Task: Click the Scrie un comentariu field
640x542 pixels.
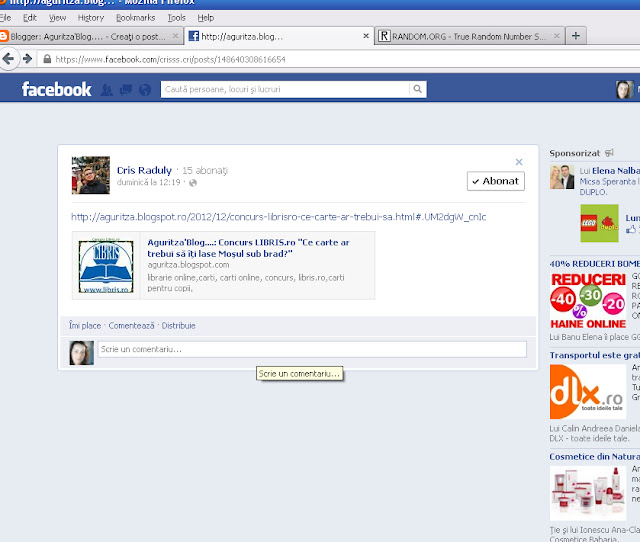Action: [312, 349]
